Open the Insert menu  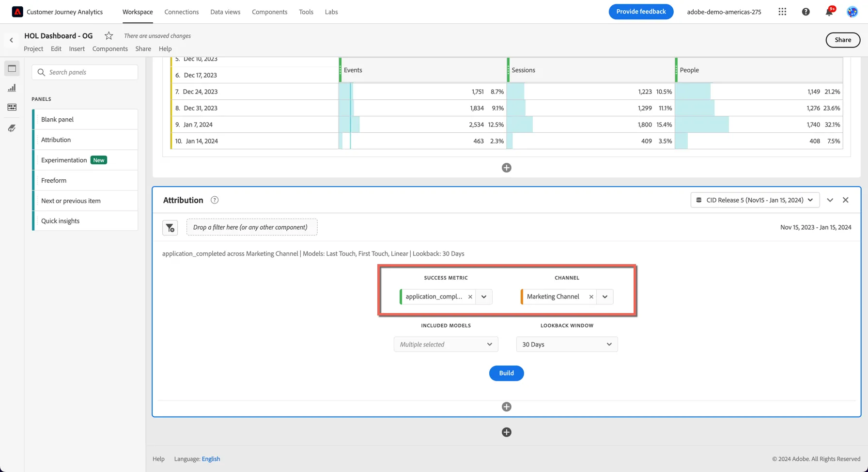(77, 48)
